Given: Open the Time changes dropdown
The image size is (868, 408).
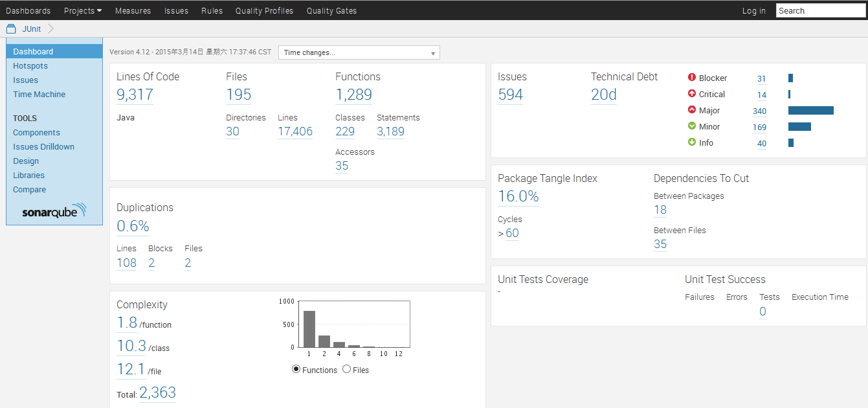Looking at the screenshot, I should [x=359, y=52].
